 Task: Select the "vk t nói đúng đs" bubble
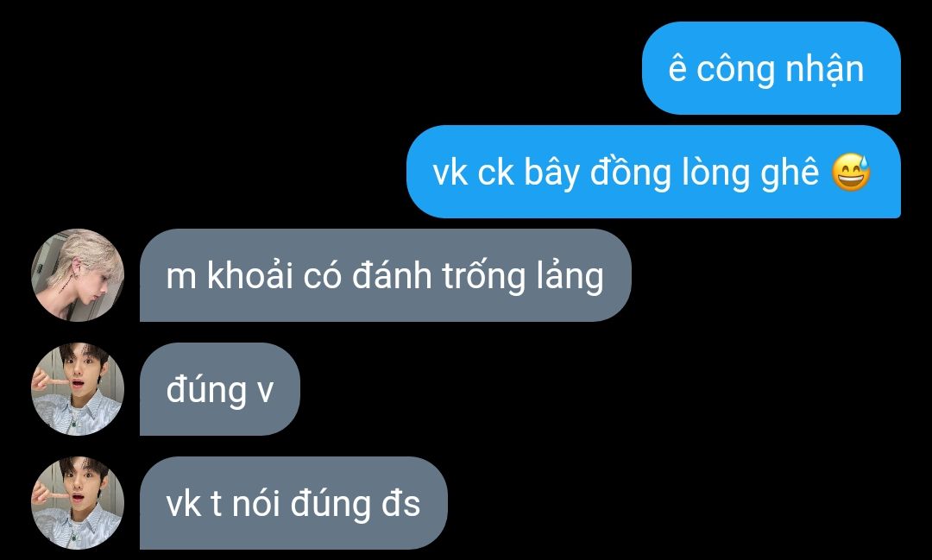pyautogui.click(x=293, y=504)
